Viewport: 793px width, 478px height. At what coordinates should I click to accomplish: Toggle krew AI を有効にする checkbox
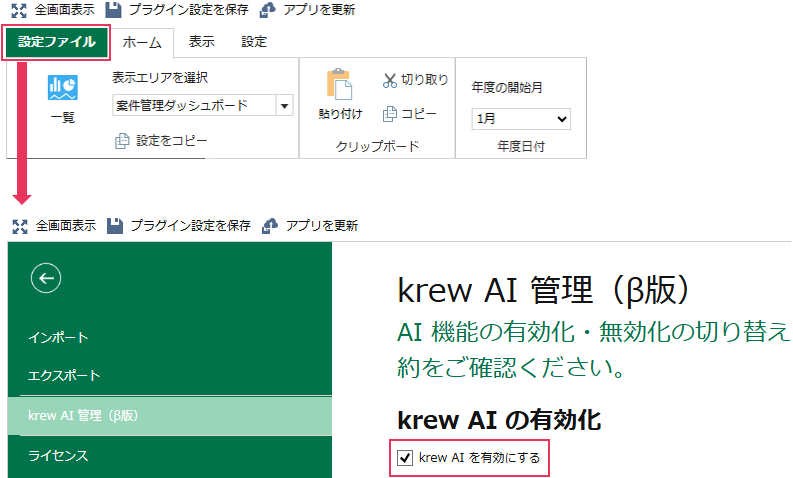click(x=405, y=458)
